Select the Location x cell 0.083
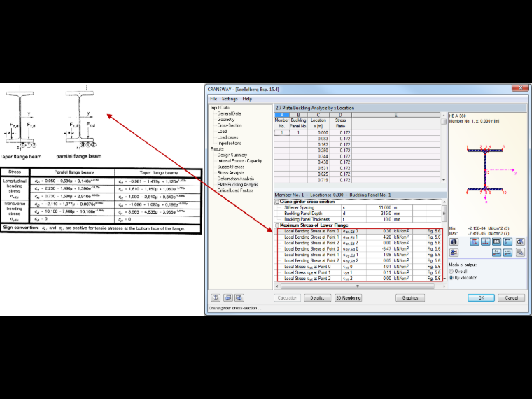This screenshot has width=532, height=399. click(318, 139)
